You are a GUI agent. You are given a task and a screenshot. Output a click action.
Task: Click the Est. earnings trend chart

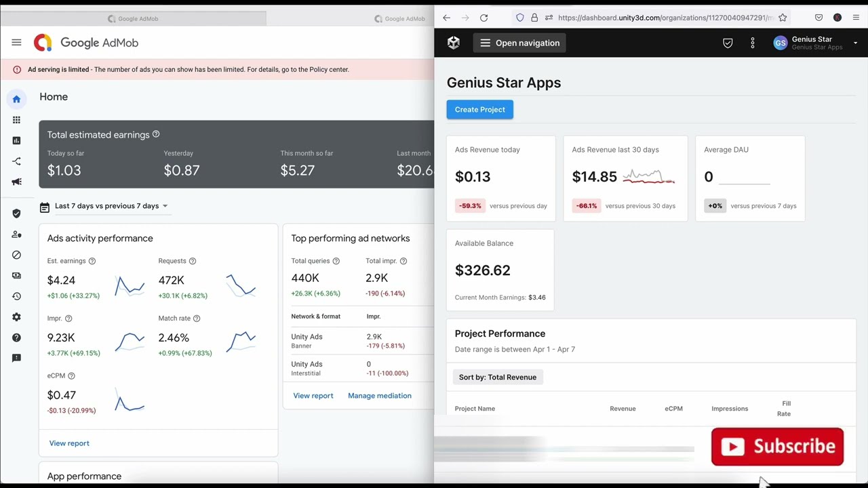click(x=130, y=286)
